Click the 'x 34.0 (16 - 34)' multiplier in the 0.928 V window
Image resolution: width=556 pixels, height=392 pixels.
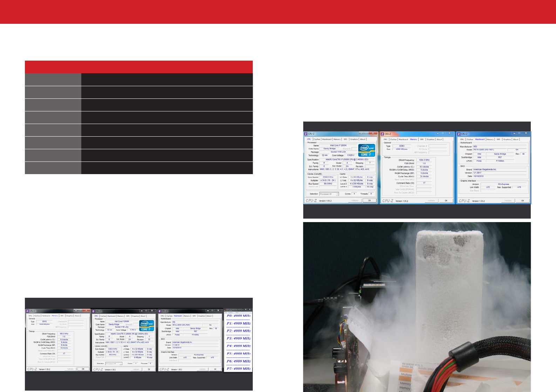328,180
